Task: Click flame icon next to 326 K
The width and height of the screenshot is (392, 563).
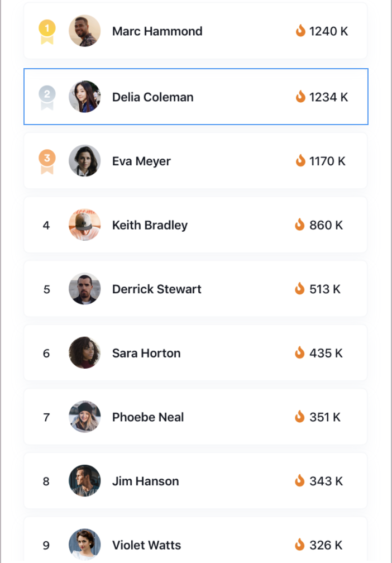Action: coord(300,545)
